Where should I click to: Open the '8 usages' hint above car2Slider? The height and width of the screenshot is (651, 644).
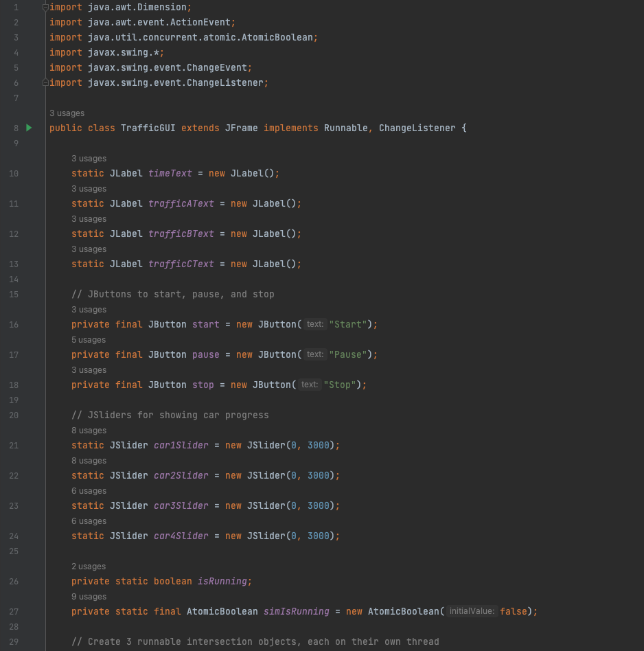click(x=89, y=460)
